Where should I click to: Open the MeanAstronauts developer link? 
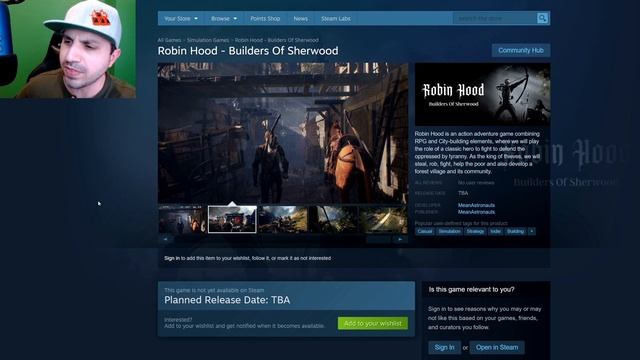(x=476, y=205)
